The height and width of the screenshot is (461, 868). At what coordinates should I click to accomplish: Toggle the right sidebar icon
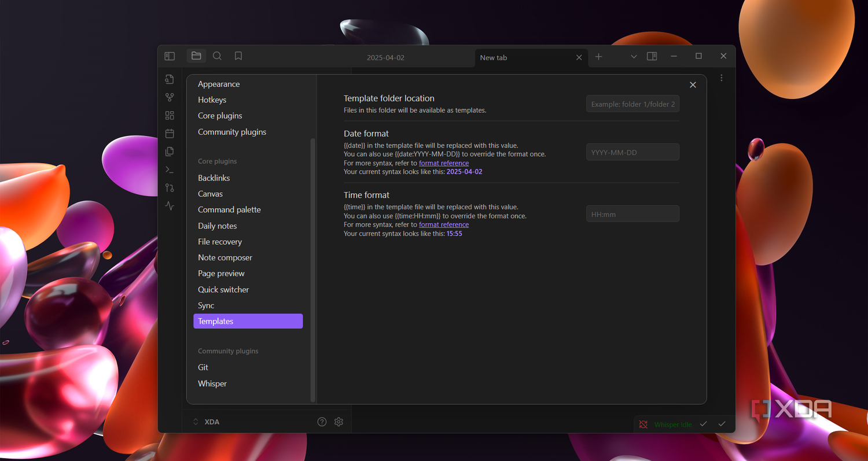652,56
